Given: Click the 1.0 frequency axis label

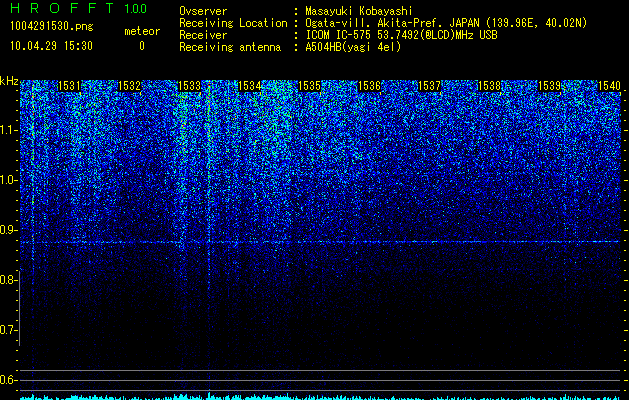Looking at the screenshot, I should click(8, 180).
